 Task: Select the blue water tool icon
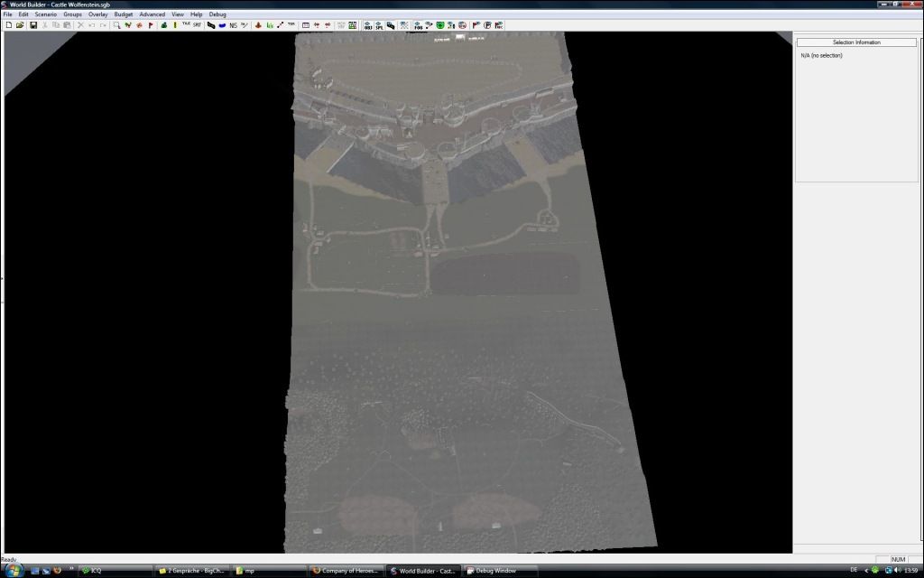(x=222, y=25)
